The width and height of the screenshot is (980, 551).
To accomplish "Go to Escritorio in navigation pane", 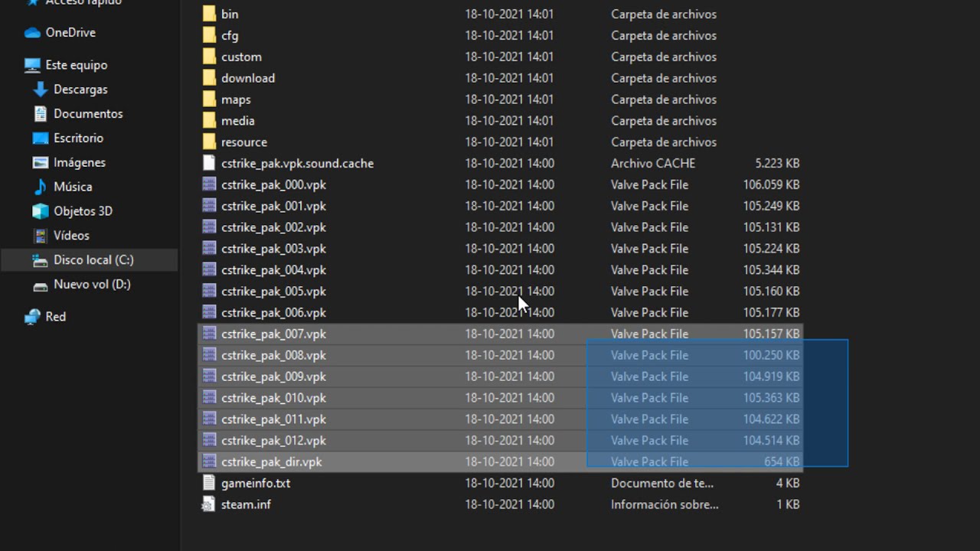I will pos(78,139).
